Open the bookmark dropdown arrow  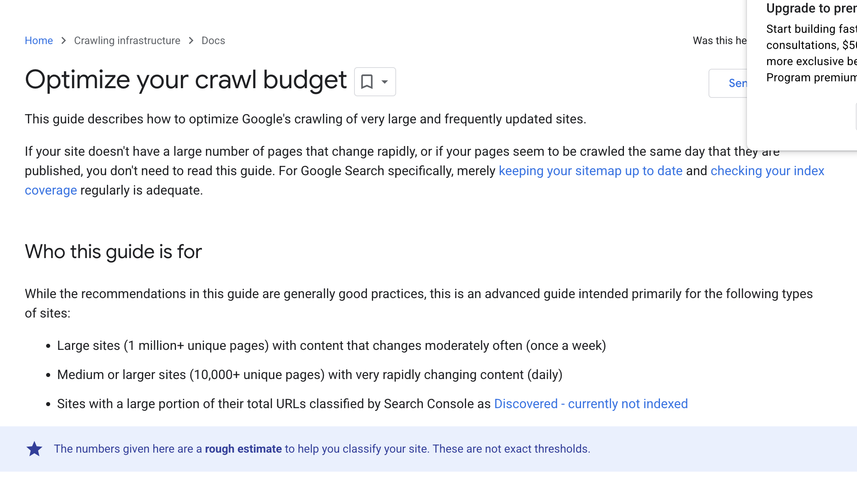(x=385, y=82)
